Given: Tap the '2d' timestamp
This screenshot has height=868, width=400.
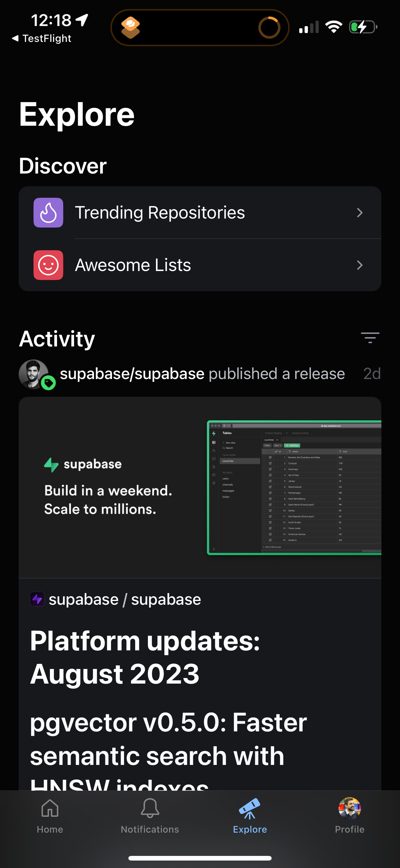Looking at the screenshot, I should coord(372,374).
